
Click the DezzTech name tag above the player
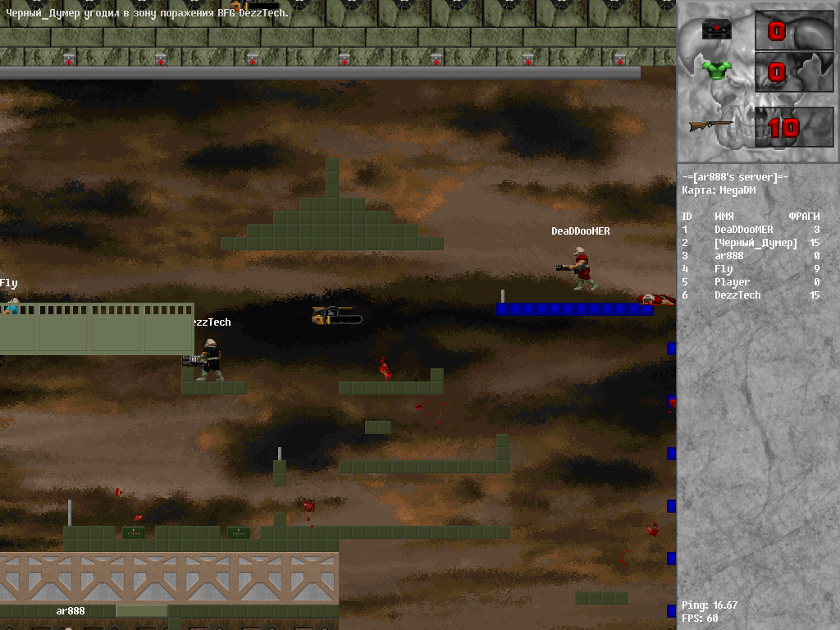[212, 322]
